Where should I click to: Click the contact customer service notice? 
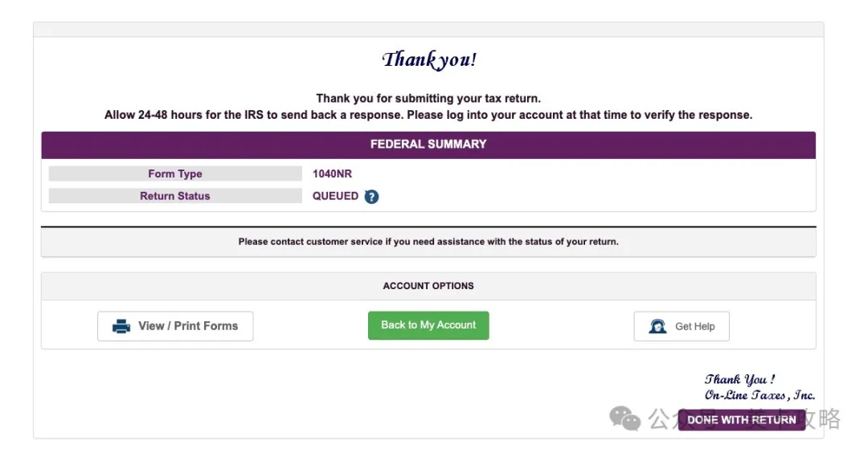(428, 242)
